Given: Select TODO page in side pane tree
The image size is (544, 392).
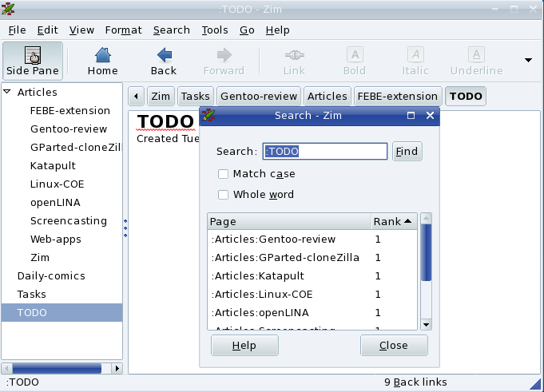Looking at the screenshot, I should click(x=62, y=313).
